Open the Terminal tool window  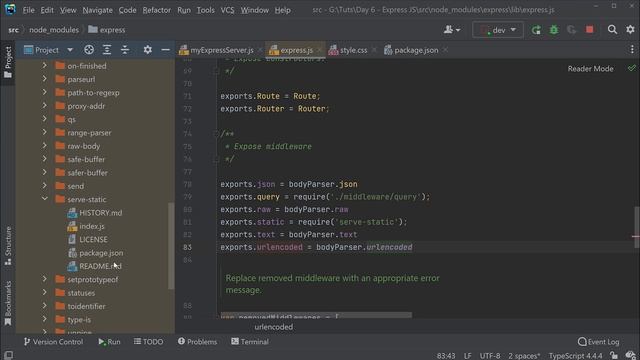pyautogui.click(x=249, y=342)
